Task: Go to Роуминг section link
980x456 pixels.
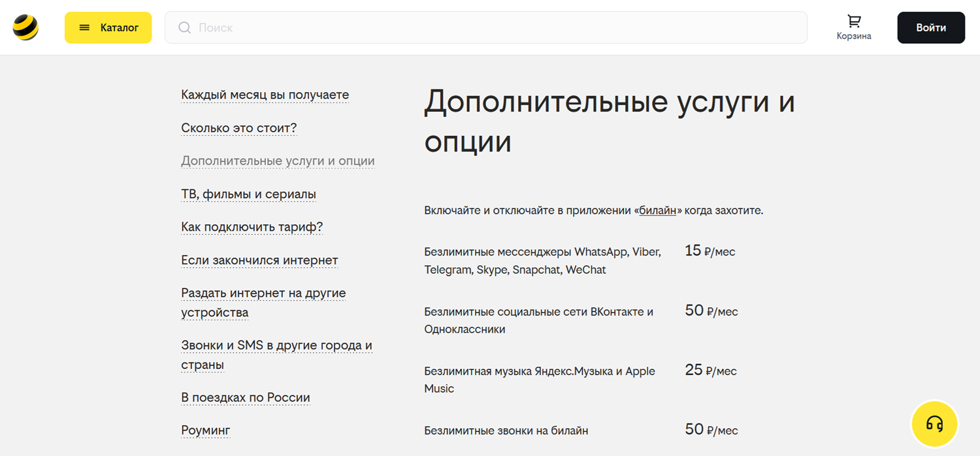Action: 205,430
